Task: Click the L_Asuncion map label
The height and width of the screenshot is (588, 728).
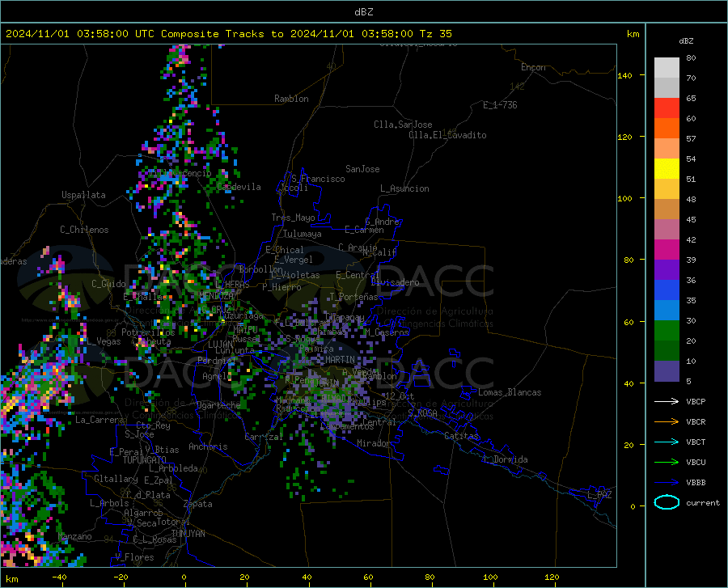Action: [x=404, y=188]
